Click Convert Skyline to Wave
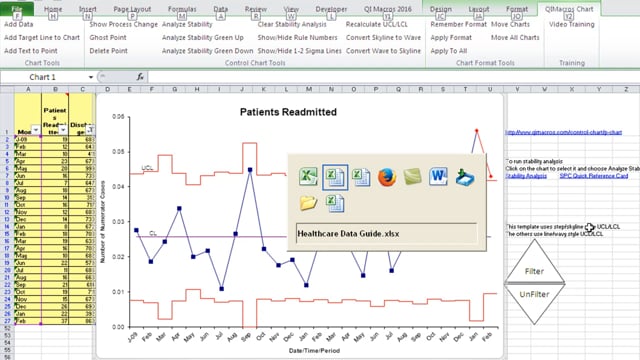The width and height of the screenshot is (640, 360). (383, 38)
